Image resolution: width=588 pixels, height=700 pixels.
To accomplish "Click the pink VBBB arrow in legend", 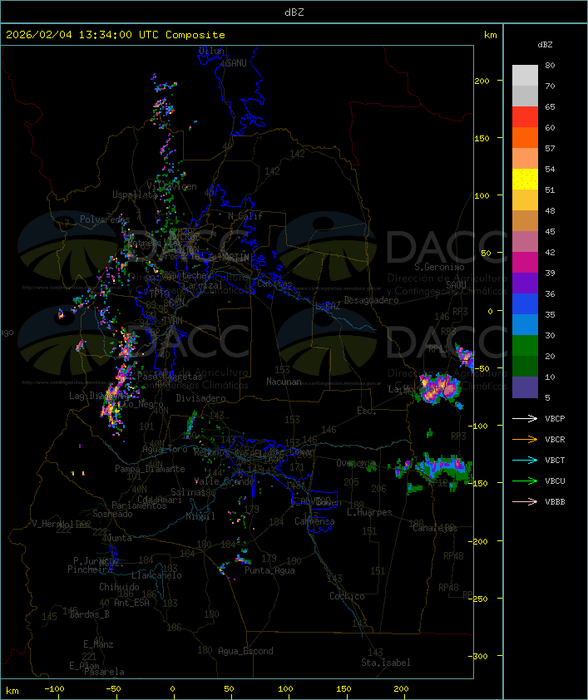I will tap(525, 501).
